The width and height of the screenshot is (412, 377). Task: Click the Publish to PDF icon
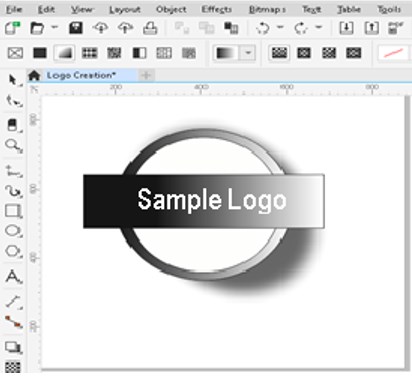(396, 28)
